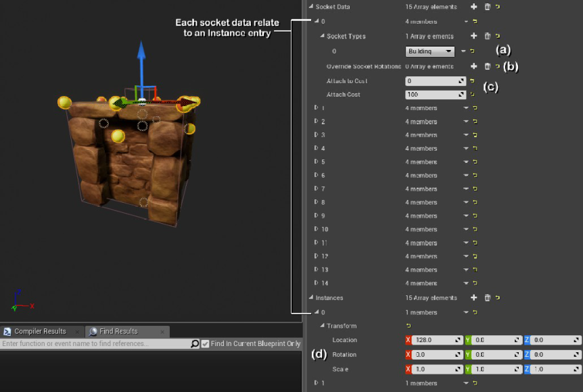583x392 pixels.
Task: Add element to Socket Types array
Action: [474, 36]
